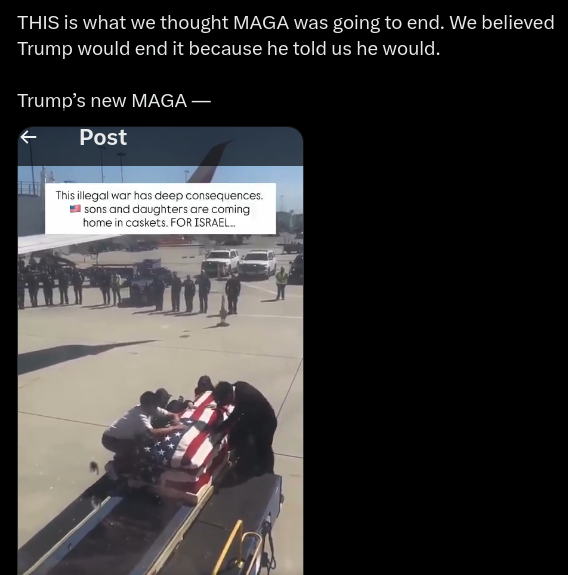Click the wing shadow on the tarmac
Screen dimensions: 568x575
point(83,356)
